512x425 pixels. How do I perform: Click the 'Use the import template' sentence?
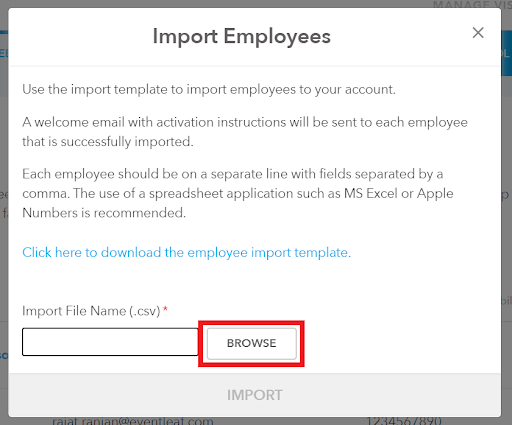(x=209, y=89)
